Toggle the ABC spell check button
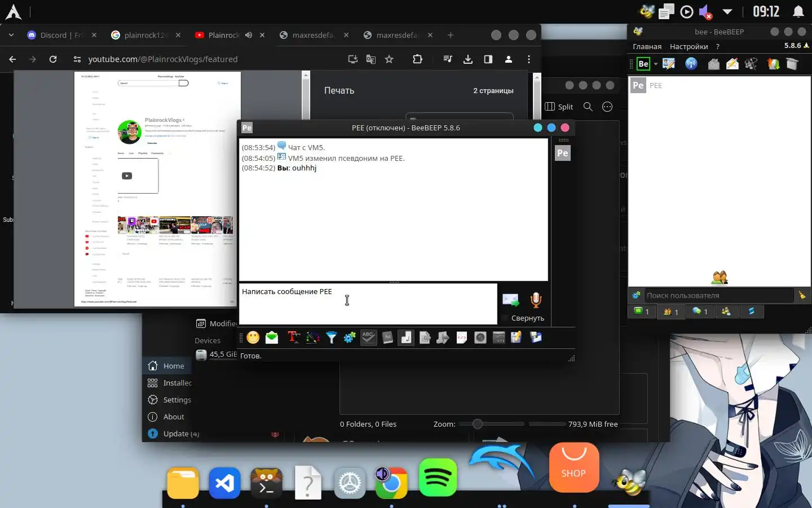The width and height of the screenshot is (812, 508). [368, 338]
